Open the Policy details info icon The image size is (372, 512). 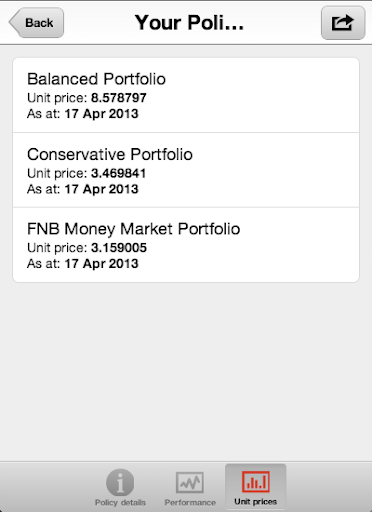tap(120, 482)
